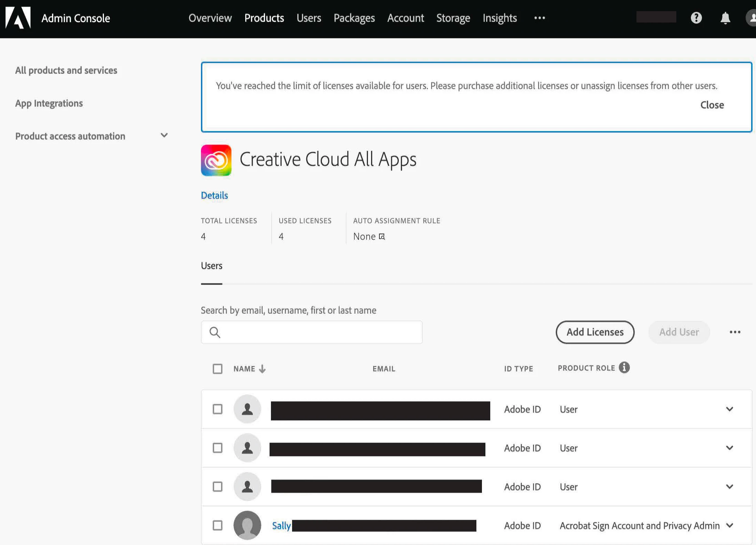The image size is (756, 545).
Task: Click the name column sort arrow
Action: [262, 369]
